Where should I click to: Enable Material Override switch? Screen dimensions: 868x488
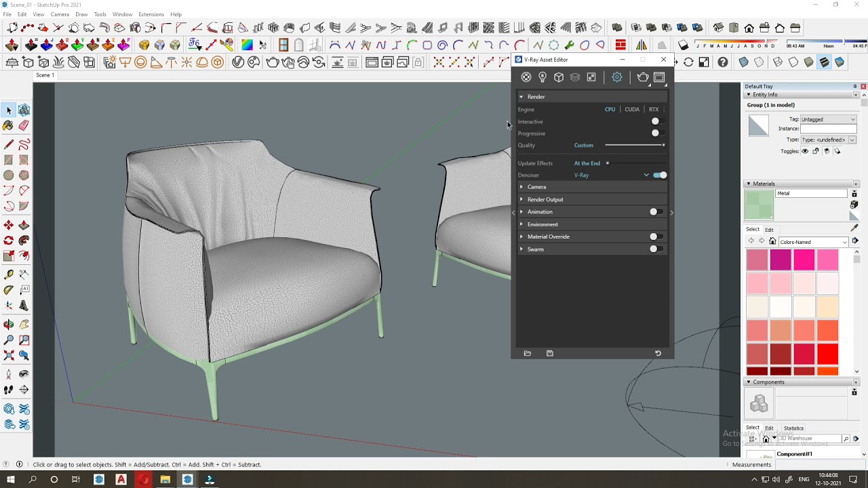(x=655, y=237)
